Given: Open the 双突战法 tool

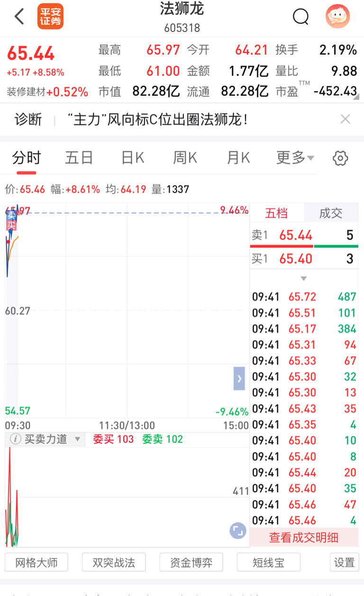Looking at the screenshot, I should point(114,562).
